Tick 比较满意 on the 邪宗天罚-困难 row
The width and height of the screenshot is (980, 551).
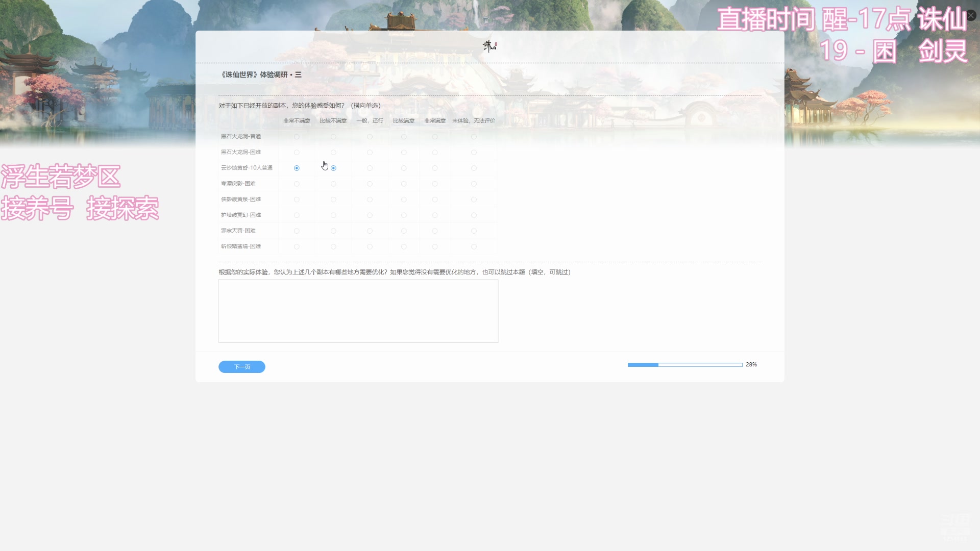point(404,231)
